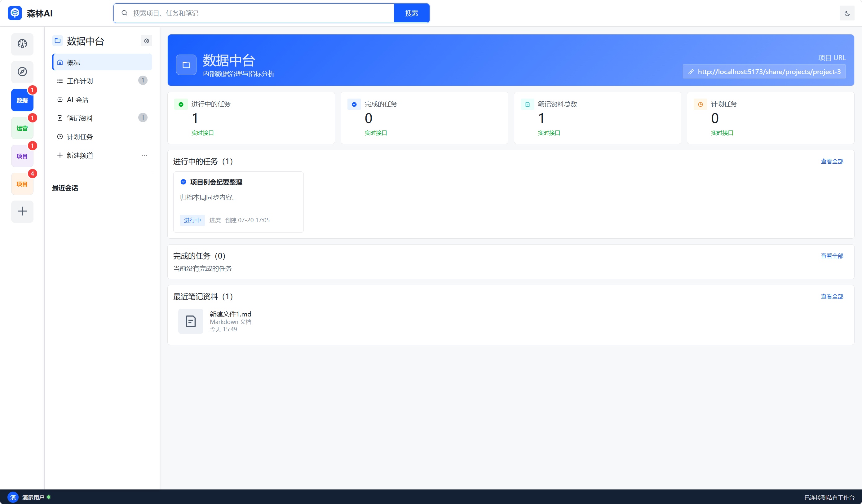Toggle the check circle on 项目例会纪要整理

point(183,182)
